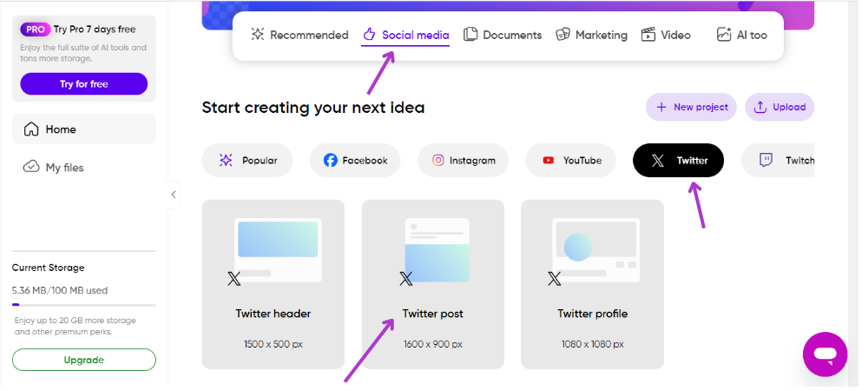
Task: Click the X logo in Twitter chip
Action: pos(658,161)
